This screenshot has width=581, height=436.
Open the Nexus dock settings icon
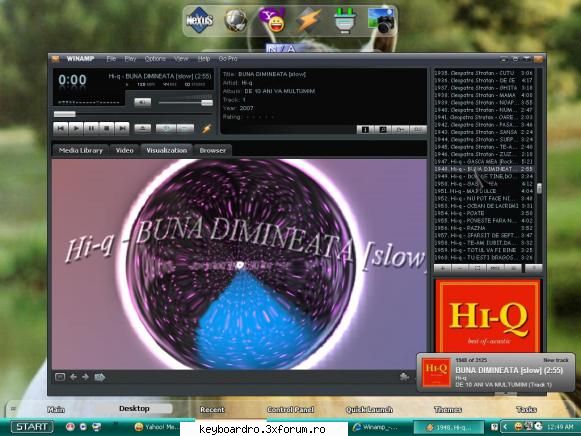pyautogui.click(x=199, y=20)
